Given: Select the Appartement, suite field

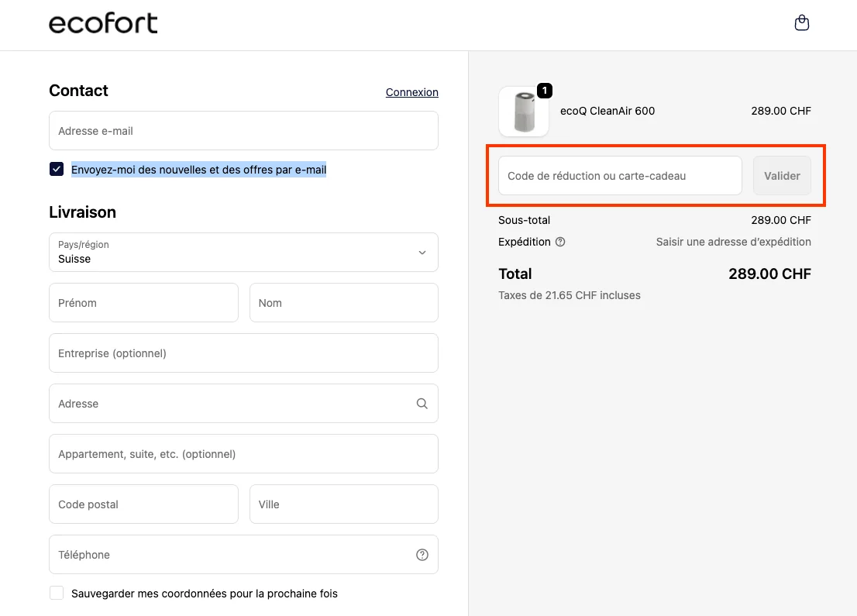Looking at the screenshot, I should coord(243,453).
